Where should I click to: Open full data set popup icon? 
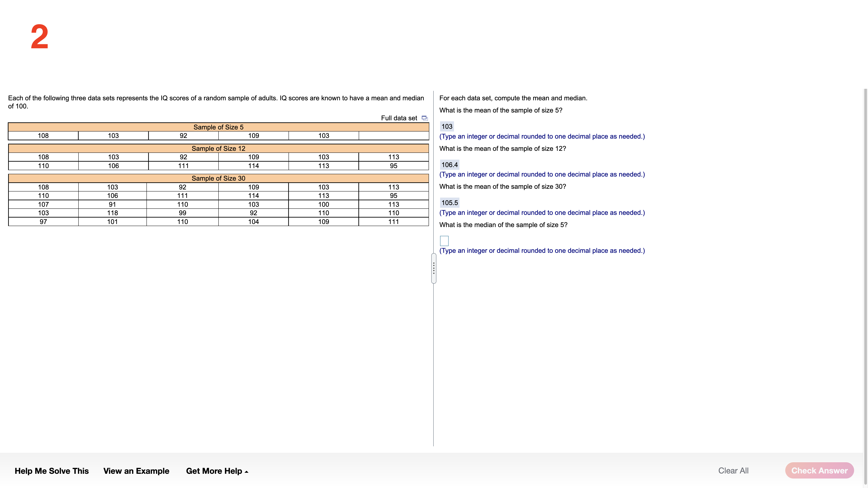click(x=425, y=118)
